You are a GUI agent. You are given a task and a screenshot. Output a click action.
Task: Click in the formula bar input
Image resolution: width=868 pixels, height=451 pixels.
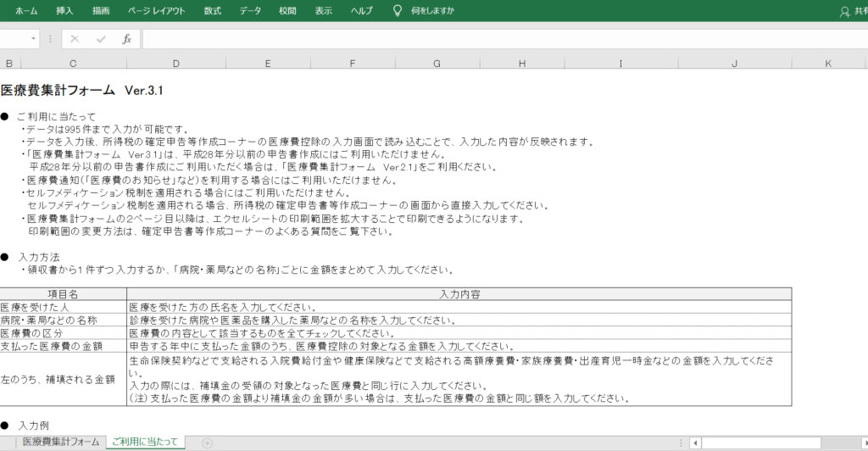tap(500, 39)
